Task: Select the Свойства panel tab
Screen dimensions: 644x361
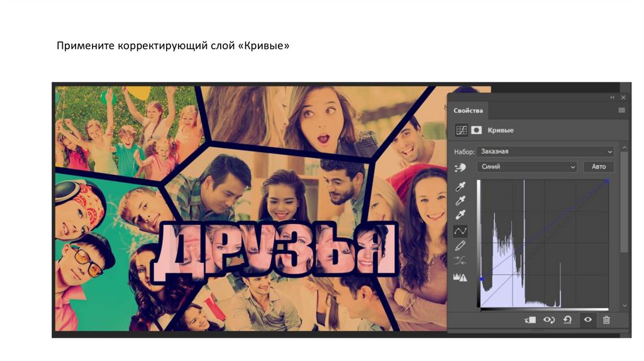Action: pyautogui.click(x=469, y=111)
